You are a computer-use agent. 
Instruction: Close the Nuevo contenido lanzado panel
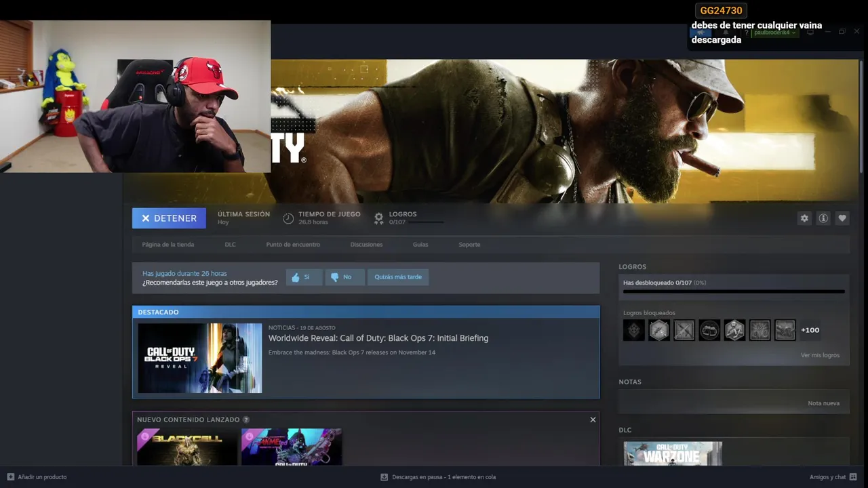[x=593, y=420]
